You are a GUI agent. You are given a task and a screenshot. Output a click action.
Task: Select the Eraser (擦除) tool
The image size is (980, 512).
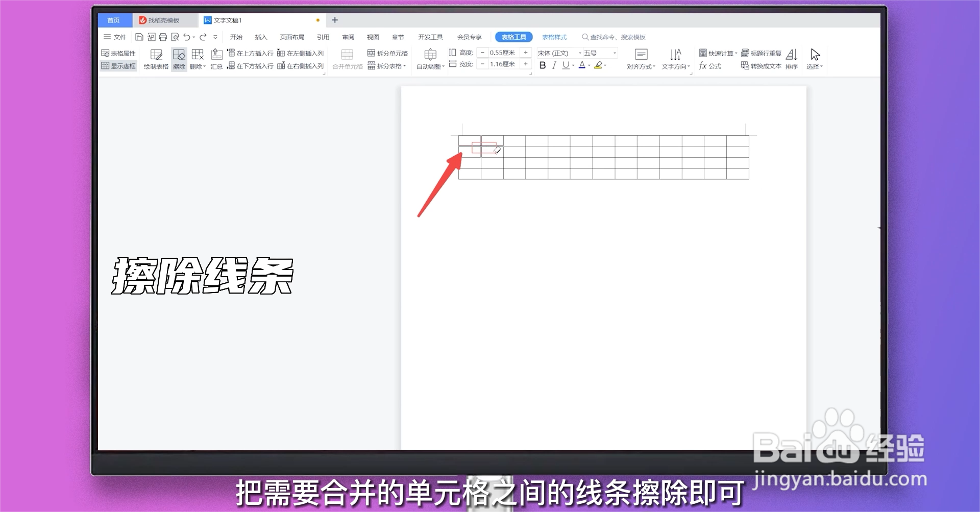[x=179, y=59]
